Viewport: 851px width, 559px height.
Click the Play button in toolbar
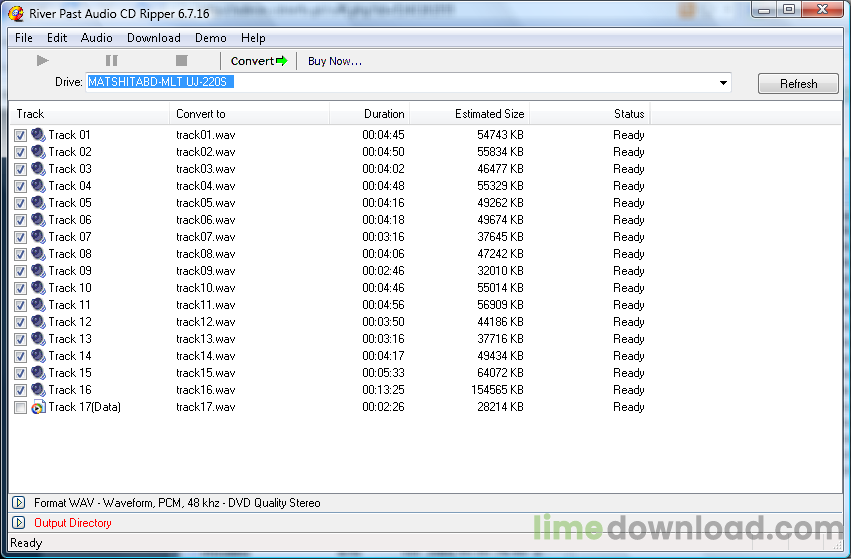point(42,61)
